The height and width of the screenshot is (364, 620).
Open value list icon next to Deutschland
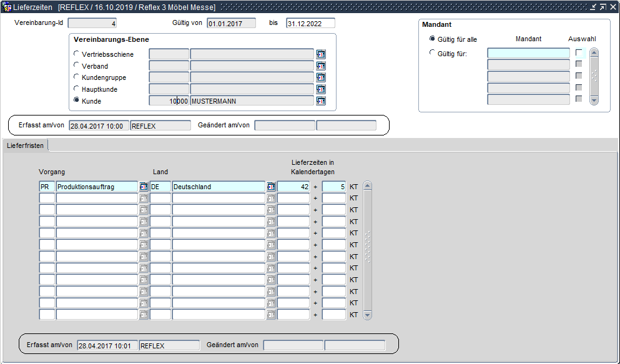point(271,187)
